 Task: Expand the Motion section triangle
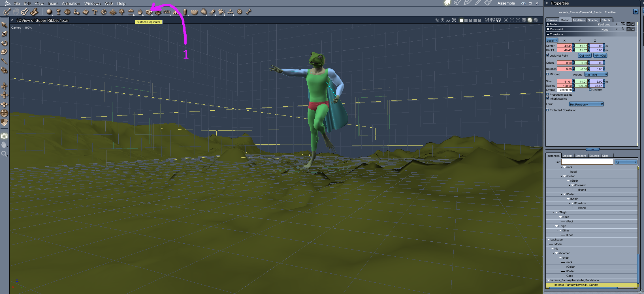548,24
